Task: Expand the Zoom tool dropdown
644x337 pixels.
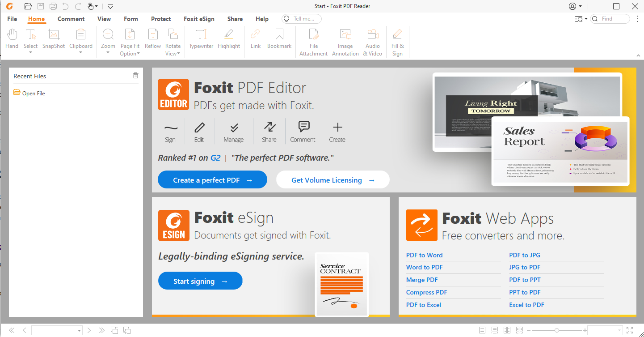Action: pos(108,53)
